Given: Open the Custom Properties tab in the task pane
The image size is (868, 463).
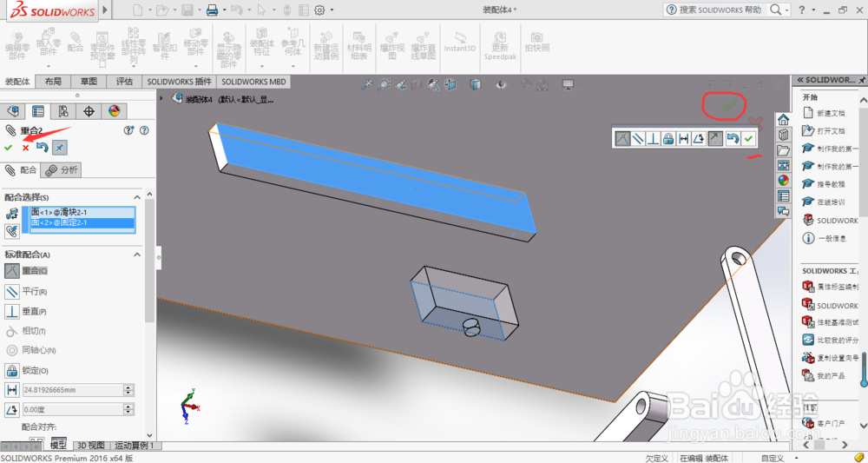Looking at the screenshot, I should coord(783,195).
